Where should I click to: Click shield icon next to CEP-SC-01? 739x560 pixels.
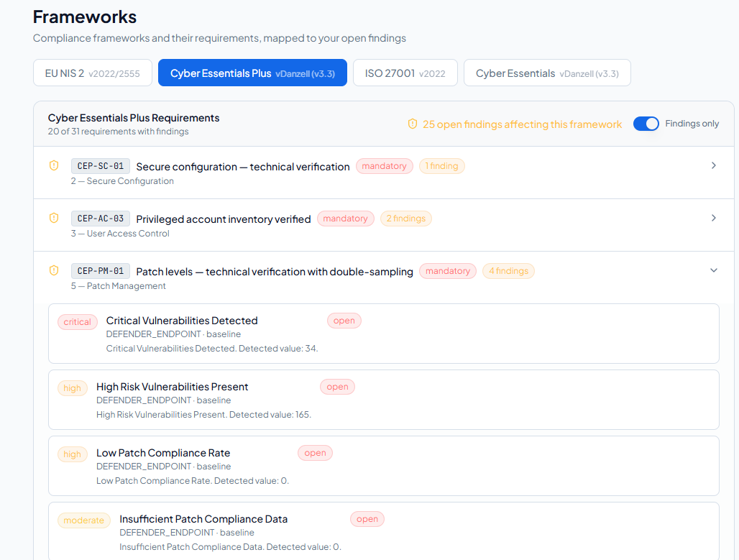tap(54, 165)
